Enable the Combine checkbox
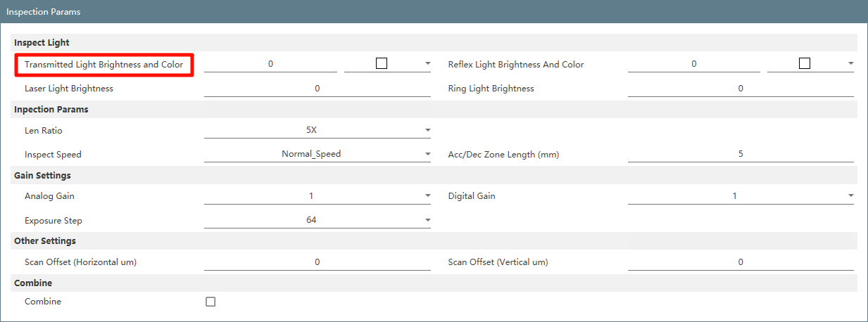Image resolution: width=868 pixels, height=322 pixels. click(x=210, y=302)
